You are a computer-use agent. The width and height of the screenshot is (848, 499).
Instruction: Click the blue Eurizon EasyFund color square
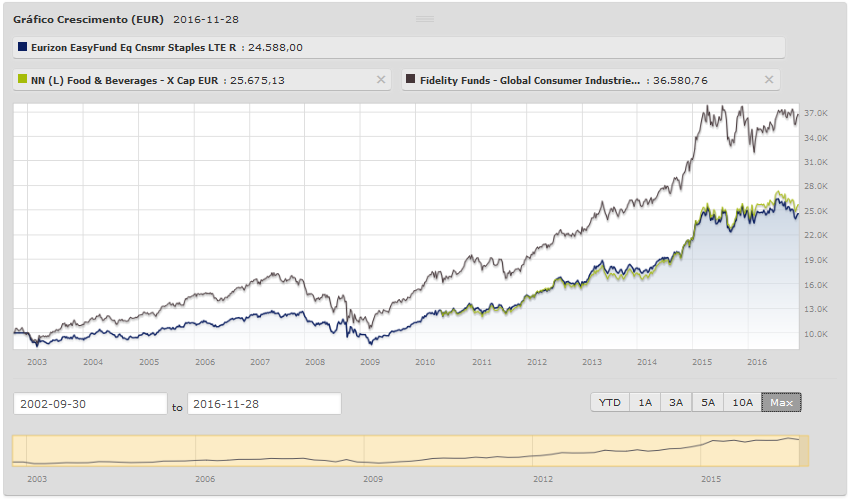pyautogui.click(x=23, y=47)
